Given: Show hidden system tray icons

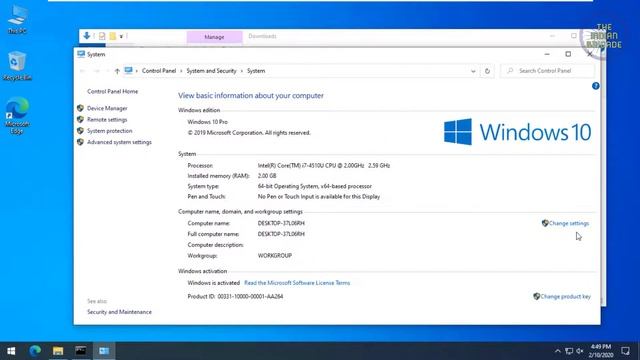Looking at the screenshot, I should tap(558, 351).
